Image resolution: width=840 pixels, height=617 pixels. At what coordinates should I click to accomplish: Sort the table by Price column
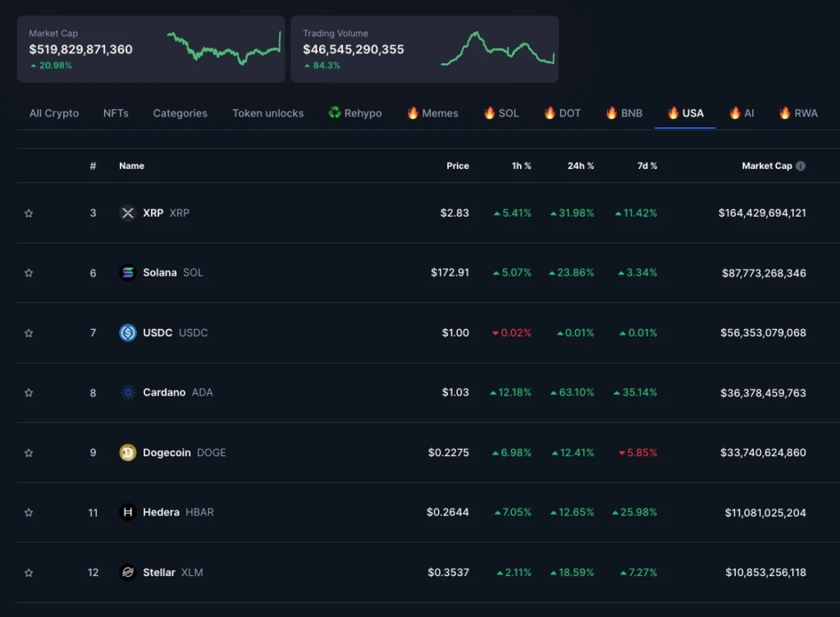(457, 166)
